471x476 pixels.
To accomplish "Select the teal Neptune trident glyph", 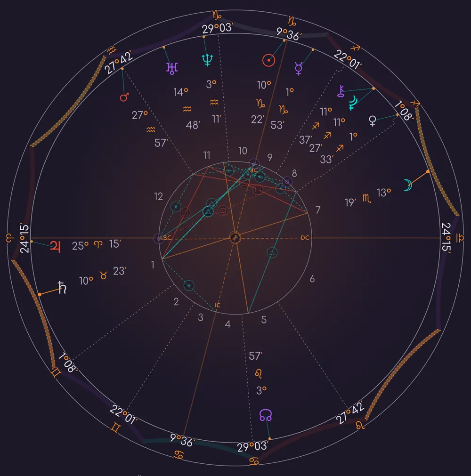I will tap(207, 60).
